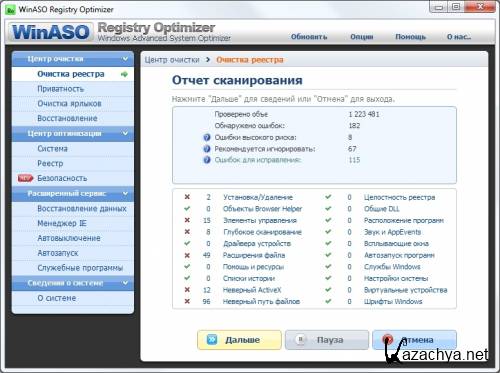Click the green check for Службы Windows
Viewport: 500px width, 373px height.
tap(328, 267)
